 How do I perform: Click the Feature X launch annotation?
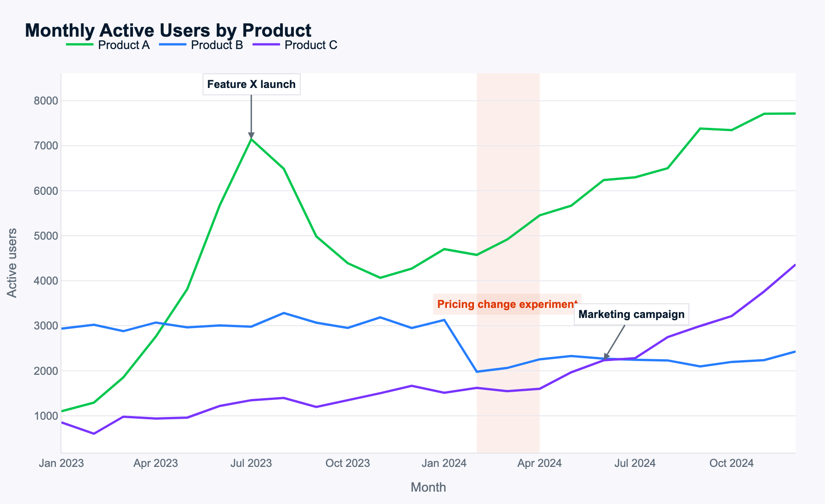coord(251,84)
